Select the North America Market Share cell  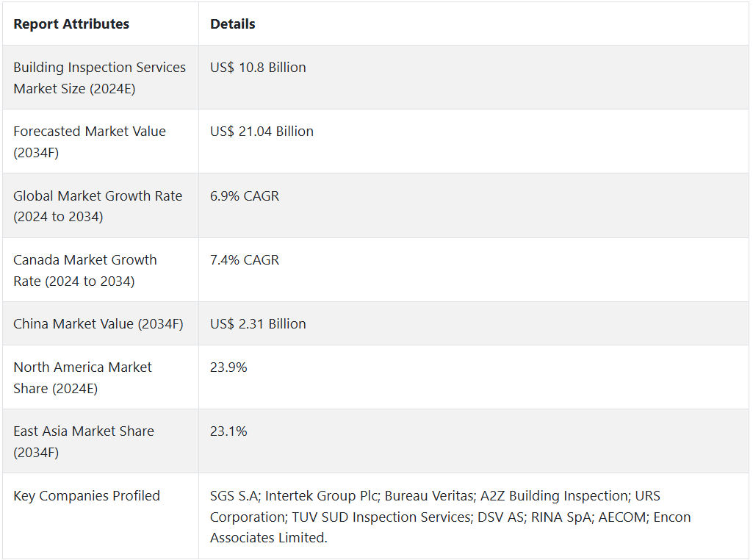82,378
